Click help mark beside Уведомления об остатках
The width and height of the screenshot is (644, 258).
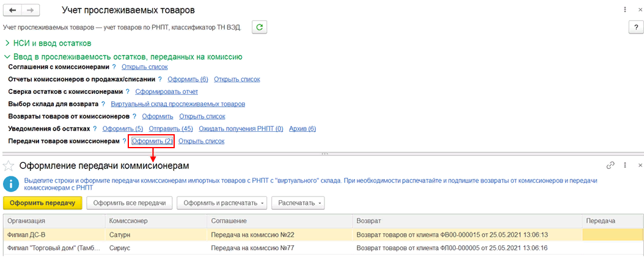97,129
